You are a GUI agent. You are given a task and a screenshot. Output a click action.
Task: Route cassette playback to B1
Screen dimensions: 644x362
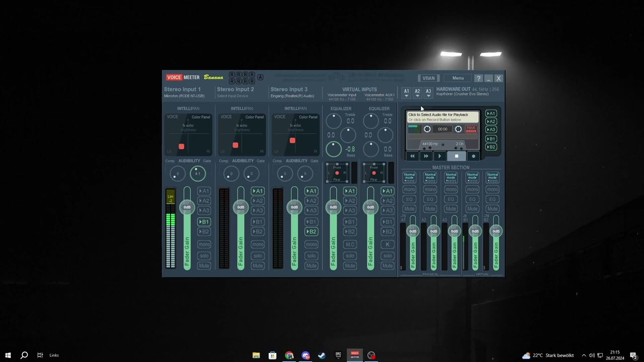(491, 139)
